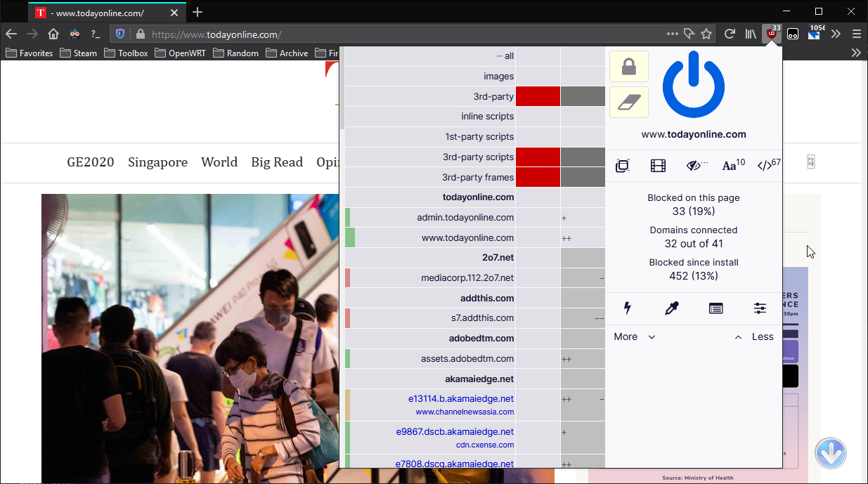Click the blue scroll-down arrow button
The height and width of the screenshot is (484, 868).
(830, 453)
